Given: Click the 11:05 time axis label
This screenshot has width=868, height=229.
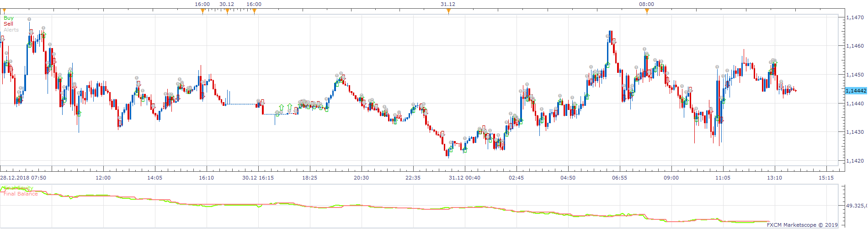Looking at the screenshot, I should (723, 178).
